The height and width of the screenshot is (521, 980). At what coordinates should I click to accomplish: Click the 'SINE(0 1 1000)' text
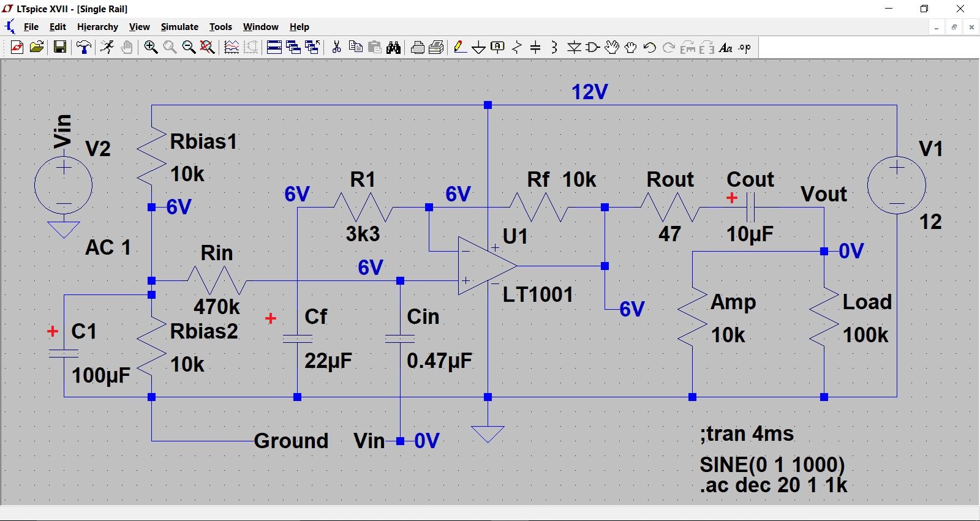[772, 465]
